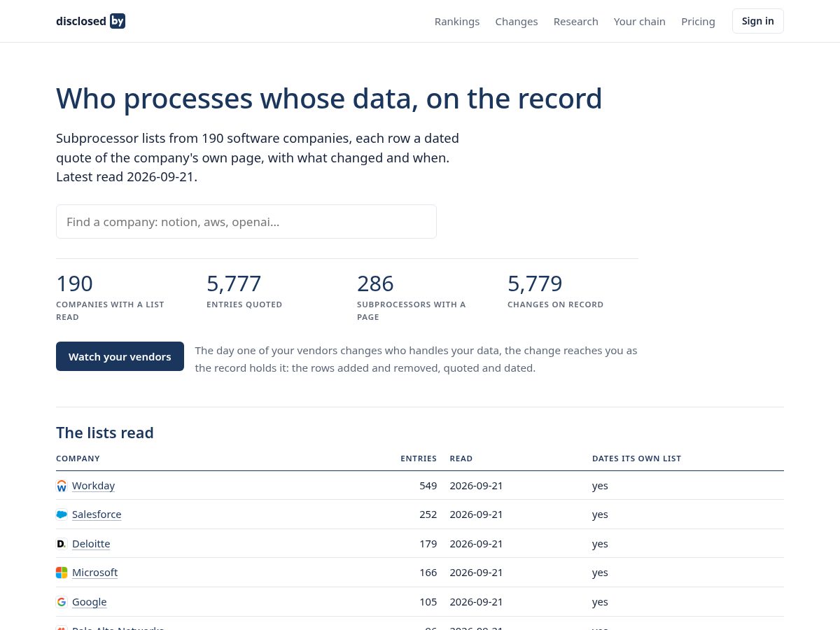Viewport: 840px width, 630px height.
Task: Click the Workday logo icon
Action: coord(62,486)
